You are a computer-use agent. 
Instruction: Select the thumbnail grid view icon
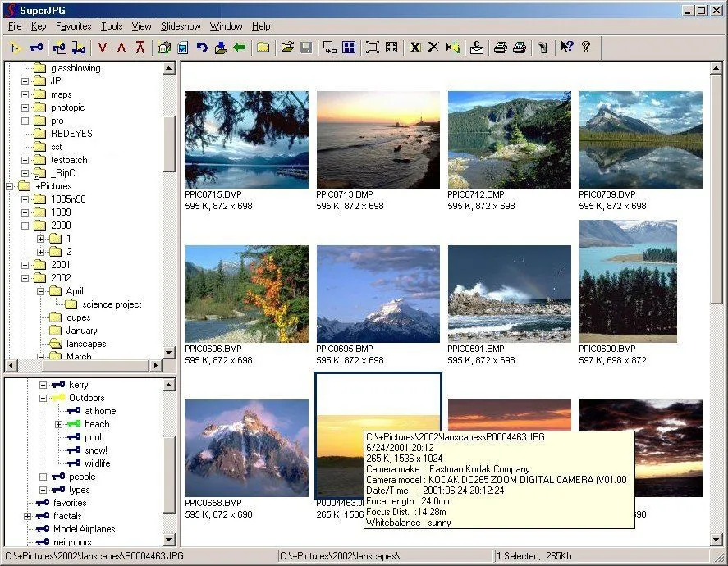tap(348, 48)
